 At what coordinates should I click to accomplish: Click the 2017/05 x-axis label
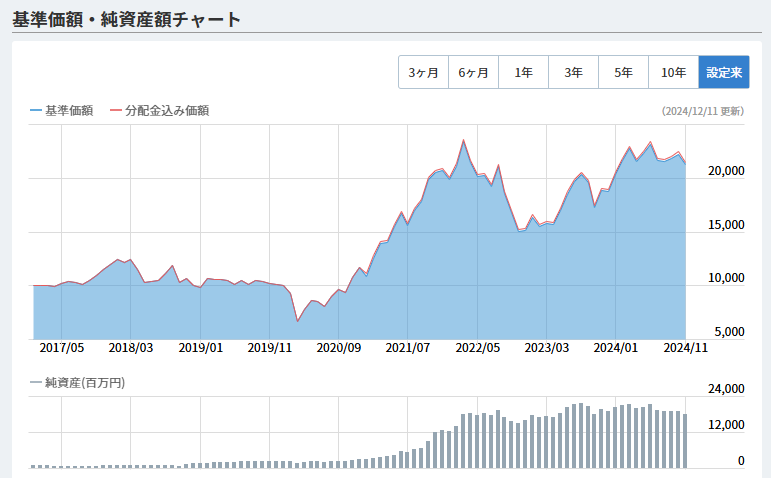(61, 348)
